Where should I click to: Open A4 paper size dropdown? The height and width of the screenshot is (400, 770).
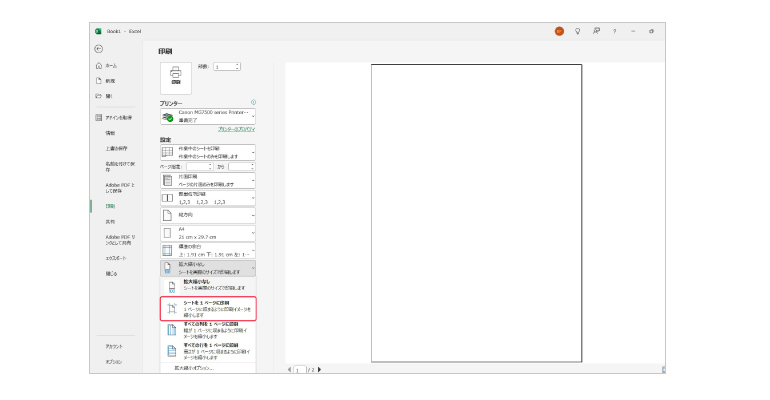coord(208,233)
